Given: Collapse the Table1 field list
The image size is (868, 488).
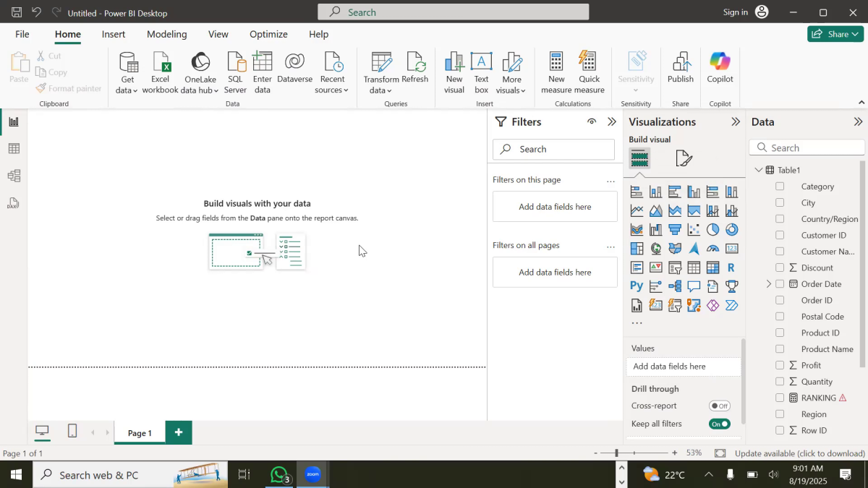Looking at the screenshot, I should [759, 170].
